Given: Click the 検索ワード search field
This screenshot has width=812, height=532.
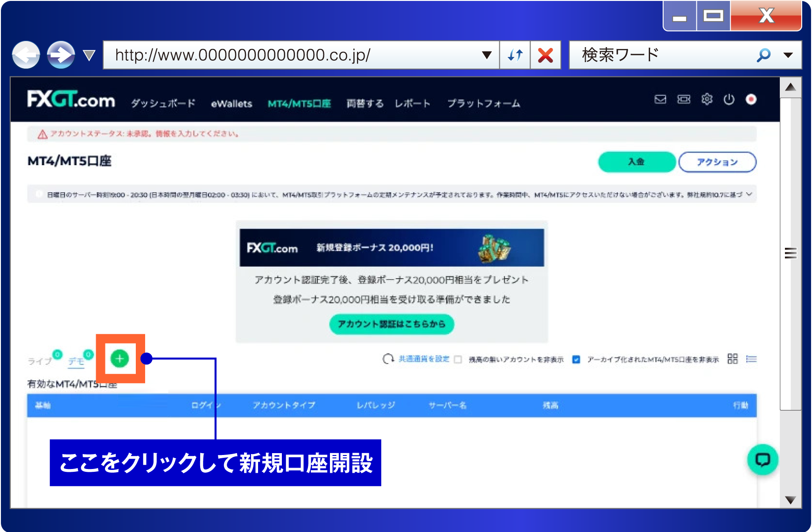Looking at the screenshot, I should point(663,55).
